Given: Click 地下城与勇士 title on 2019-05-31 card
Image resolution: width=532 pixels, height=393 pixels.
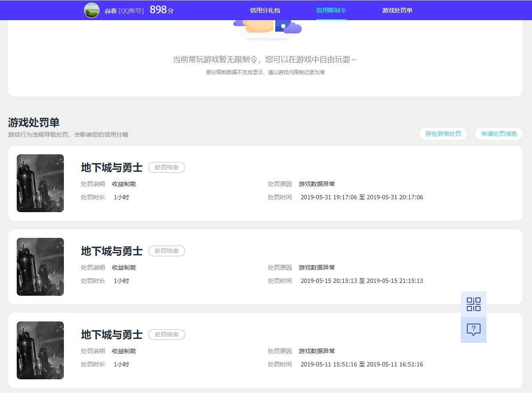Looking at the screenshot, I should tap(112, 167).
